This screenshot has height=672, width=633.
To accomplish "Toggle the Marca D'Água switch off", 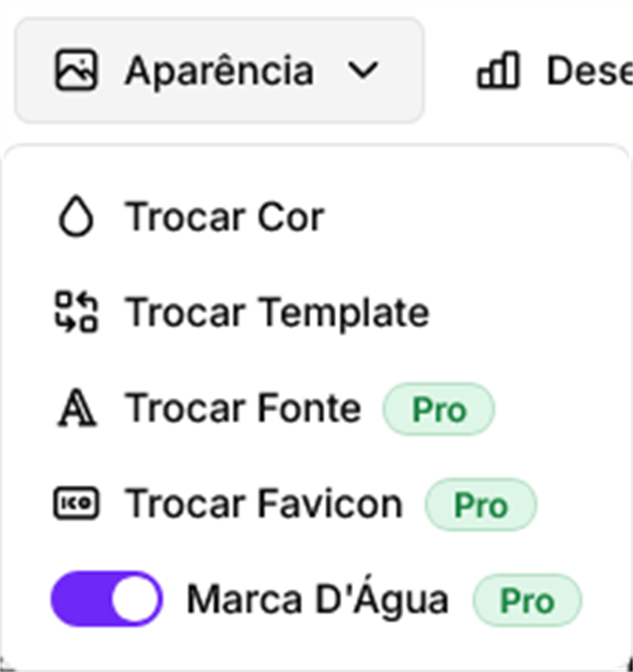I will pyautogui.click(x=106, y=599).
